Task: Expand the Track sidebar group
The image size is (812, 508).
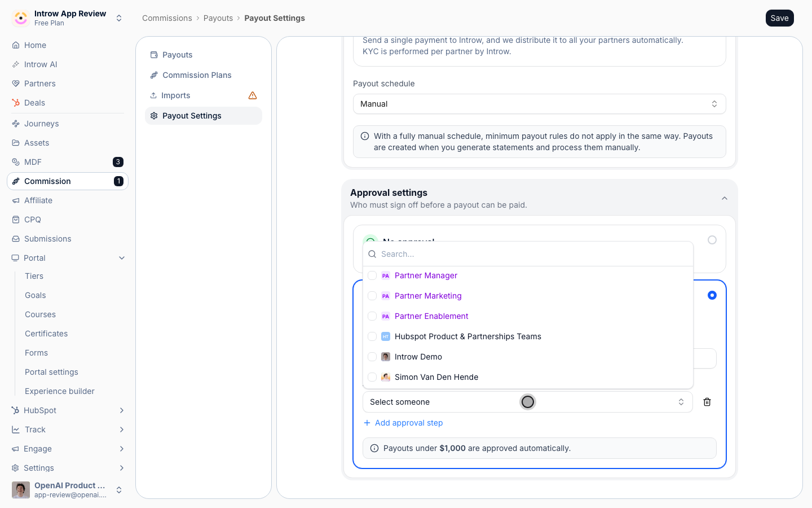Action: pyautogui.click(x=122, y=430)
